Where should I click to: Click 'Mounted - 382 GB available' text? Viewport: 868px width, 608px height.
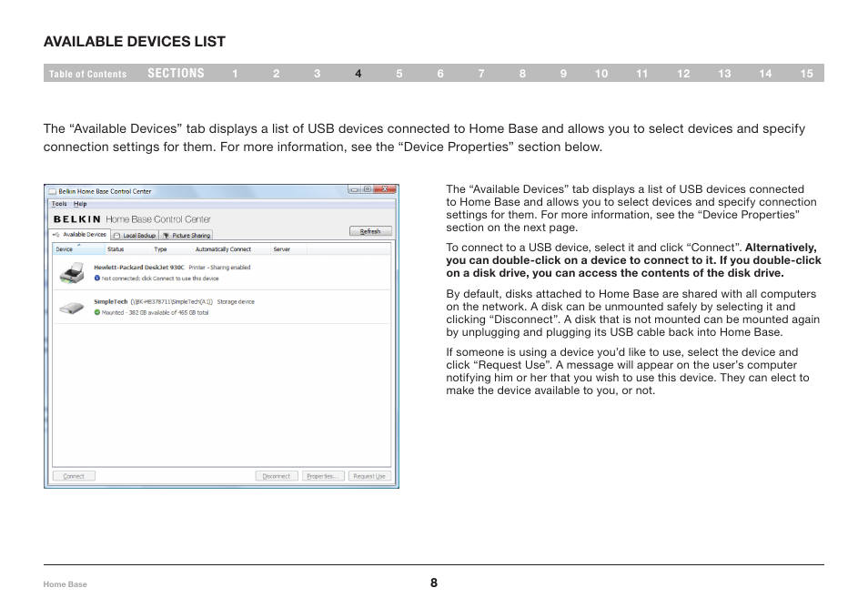pyautogui.click(x=155, y=313)
